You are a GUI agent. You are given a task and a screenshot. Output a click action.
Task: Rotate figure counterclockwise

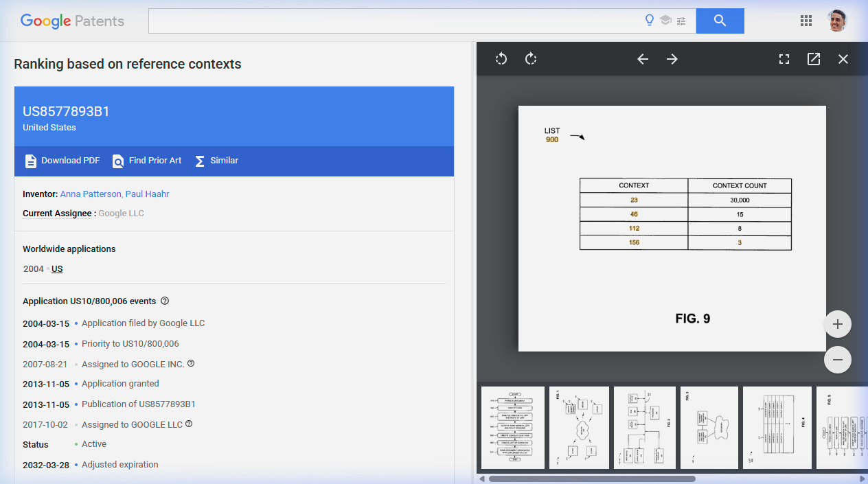501,59
